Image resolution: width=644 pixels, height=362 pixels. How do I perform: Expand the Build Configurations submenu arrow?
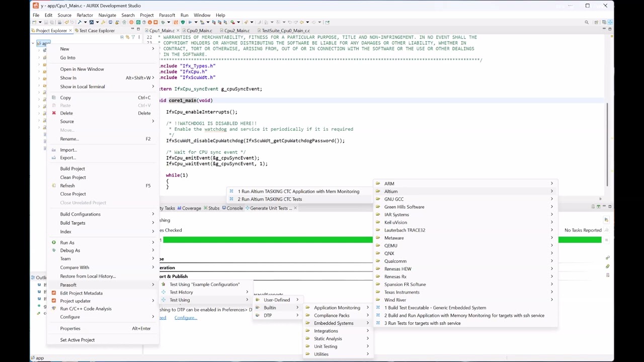coord(153,214)
